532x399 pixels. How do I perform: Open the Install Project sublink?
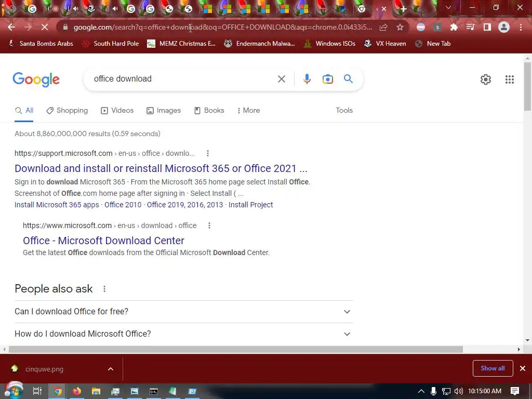[x=251, y=205]
